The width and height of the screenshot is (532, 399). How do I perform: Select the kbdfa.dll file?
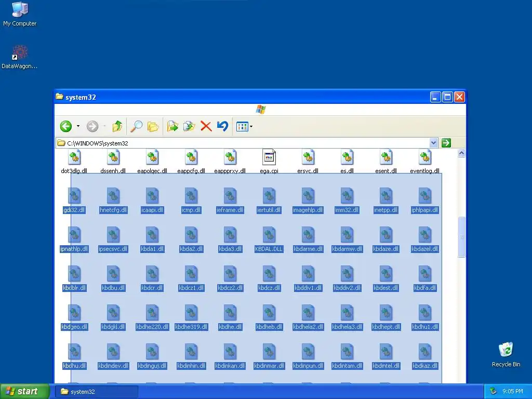(425, 279)
